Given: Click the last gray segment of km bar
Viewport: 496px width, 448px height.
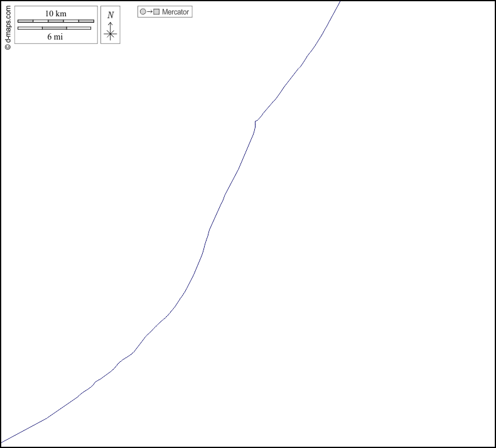Looking at the screenshot, I should 86,21.
